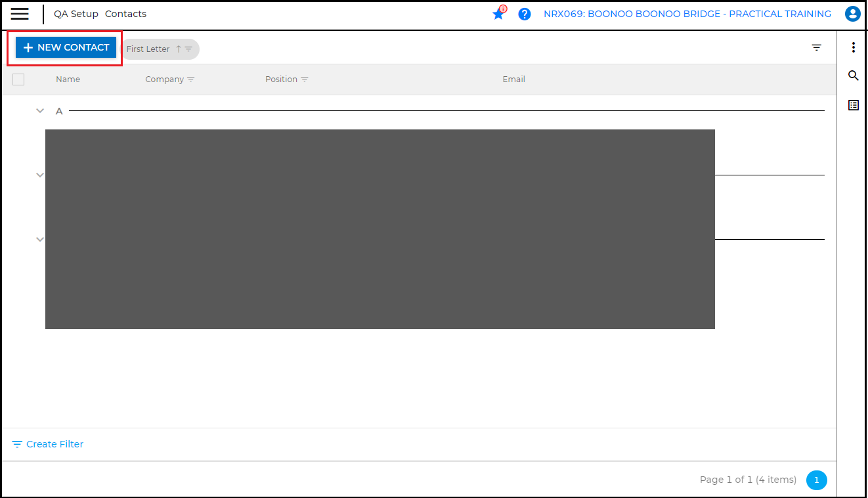This screenshot has width=868, height=498.
Task: Open the search panel from the right sidebar
Action: click(853, 76)
